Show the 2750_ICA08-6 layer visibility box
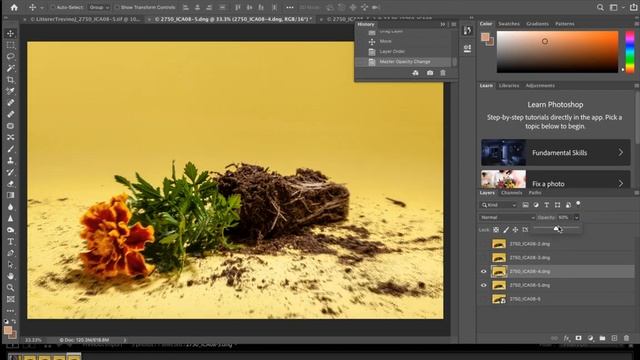The image size is (640, 360). (484, 299)
